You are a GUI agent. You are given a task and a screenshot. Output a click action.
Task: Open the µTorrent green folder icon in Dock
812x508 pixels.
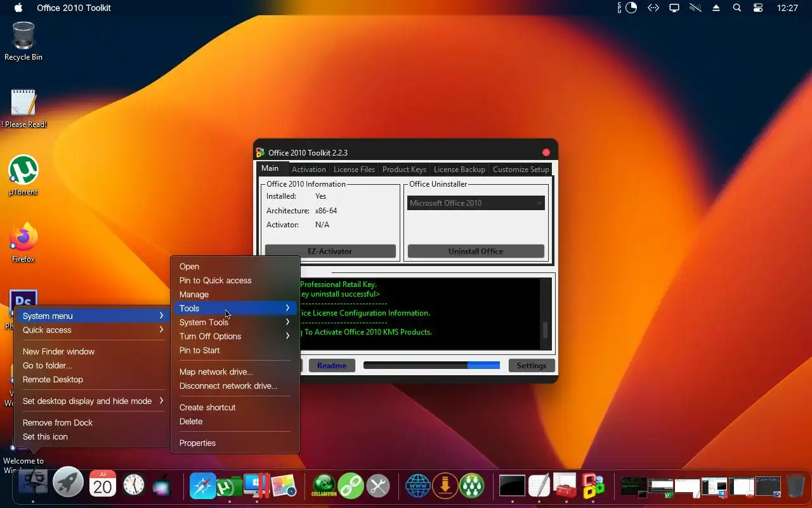229,486
